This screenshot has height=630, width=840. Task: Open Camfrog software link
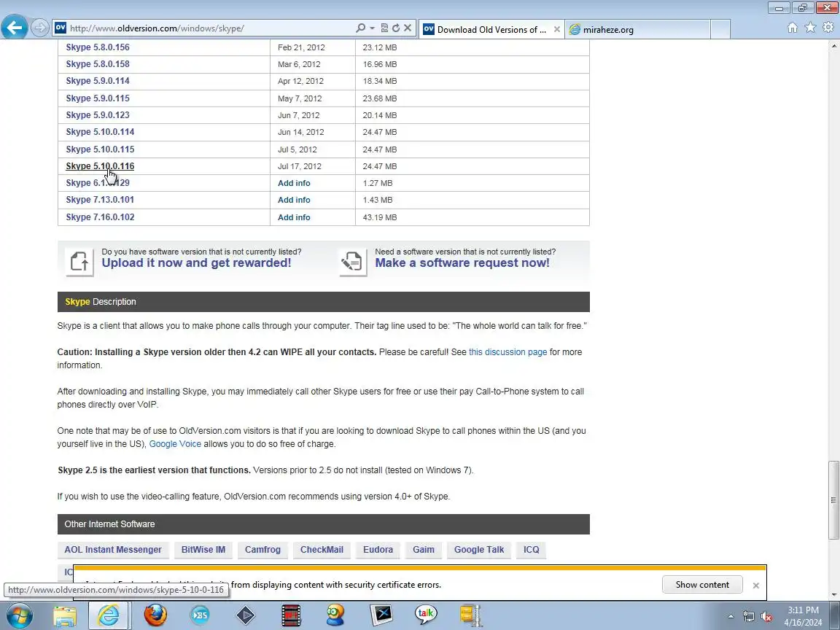262,550
